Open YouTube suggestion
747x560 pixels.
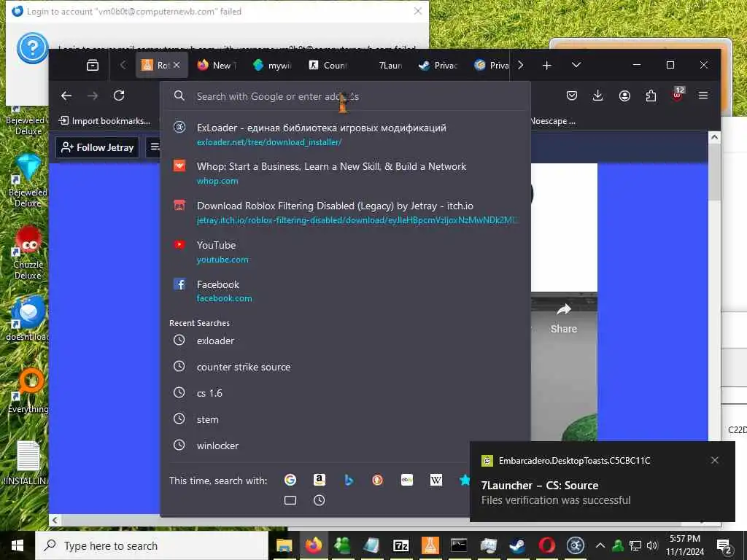345,252
